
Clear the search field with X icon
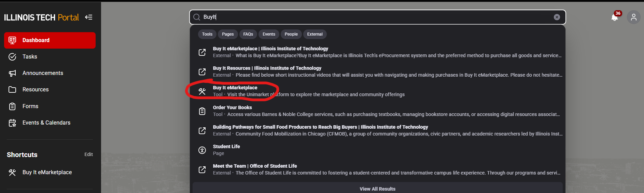(557, 17)
